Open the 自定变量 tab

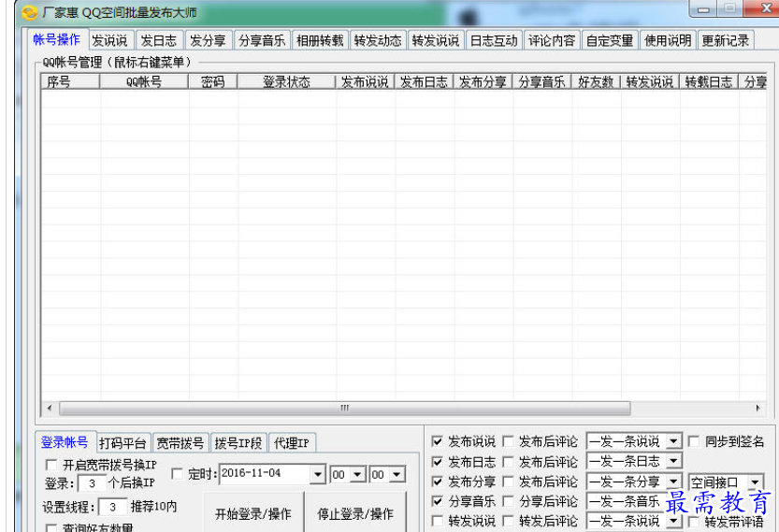[x=610, y=40]
